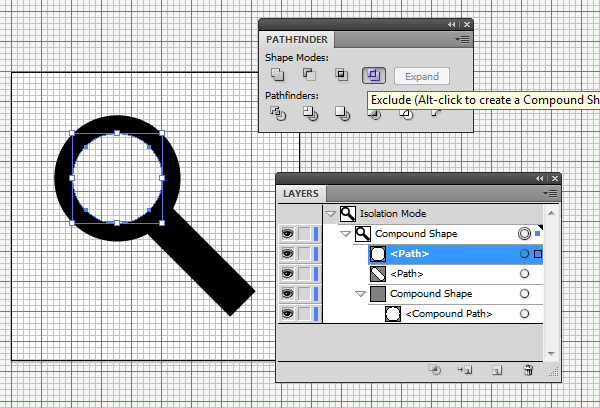Select the PATHFINDER tab
Image resolution: width=600 pixels, height=408 pixels.
[x=297, y=40]
